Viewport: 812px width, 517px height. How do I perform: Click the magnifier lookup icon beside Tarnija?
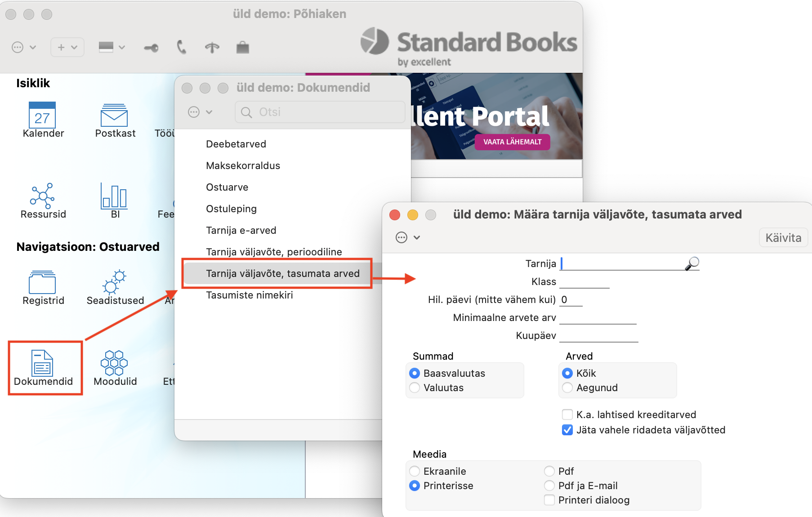(692, 263)
